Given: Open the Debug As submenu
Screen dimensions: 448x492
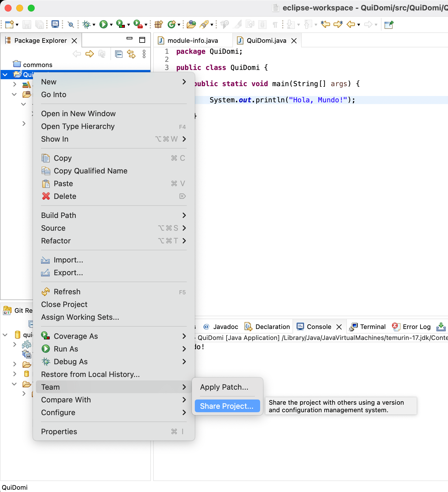Looking at the screenshot, I should point(114,362).
